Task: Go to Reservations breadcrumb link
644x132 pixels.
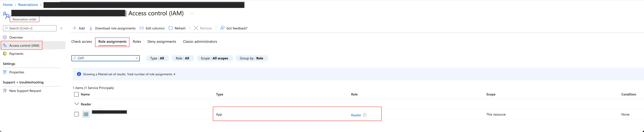Action: tap(28, 5)
